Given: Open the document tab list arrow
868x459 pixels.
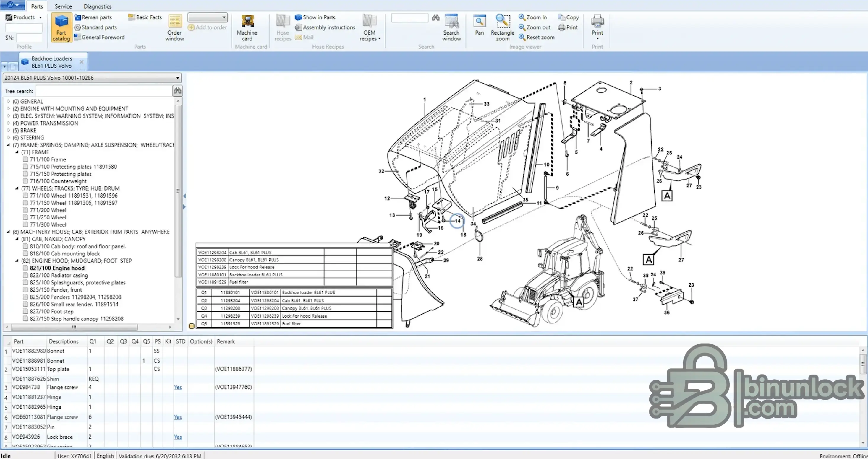Looking at the screenshot, I should click(4, 66).
